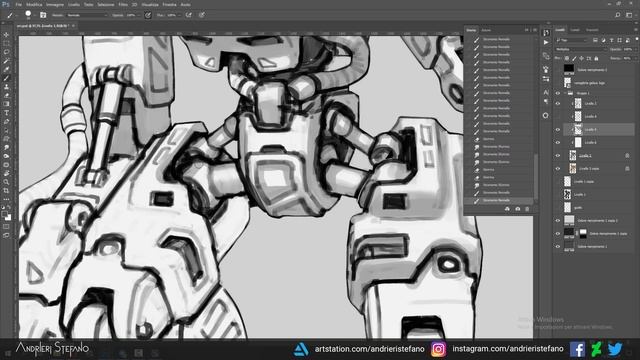Toggle lock image pixels in Layers panel
Viewport: 640px width, 360px height.
pos(574,58)
